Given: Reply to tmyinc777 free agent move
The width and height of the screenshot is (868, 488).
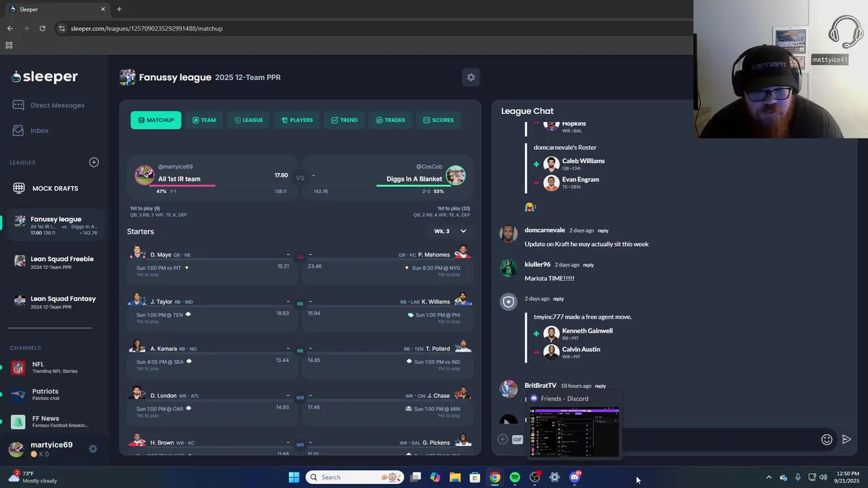Looking at the screenshot, I should click(x=558, y=299).
